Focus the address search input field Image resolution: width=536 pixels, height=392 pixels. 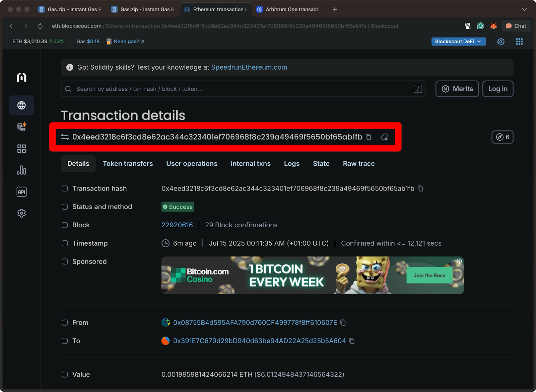pos(243,89)
